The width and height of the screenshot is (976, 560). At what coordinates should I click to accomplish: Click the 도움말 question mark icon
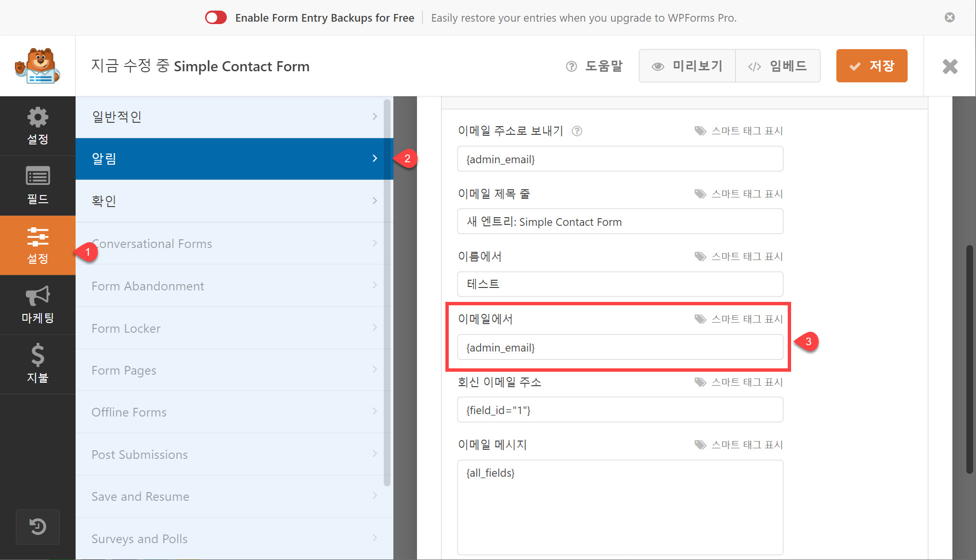pos(571,66)
